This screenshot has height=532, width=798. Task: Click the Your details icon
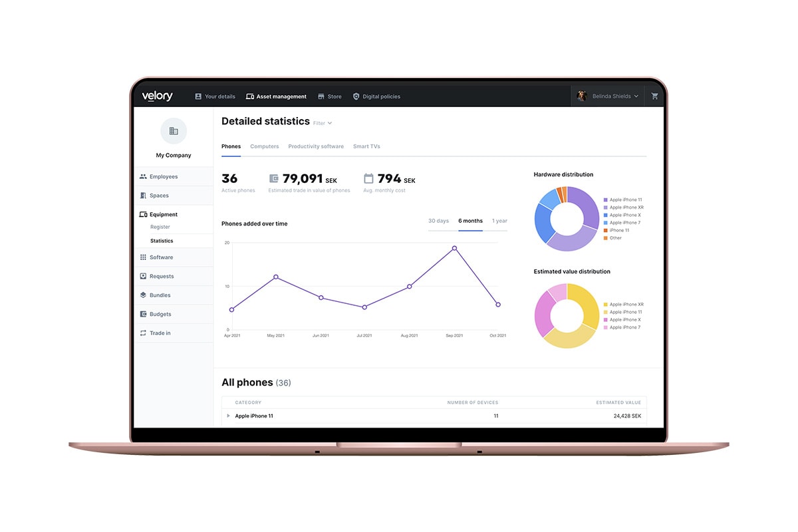click(198, 96)
